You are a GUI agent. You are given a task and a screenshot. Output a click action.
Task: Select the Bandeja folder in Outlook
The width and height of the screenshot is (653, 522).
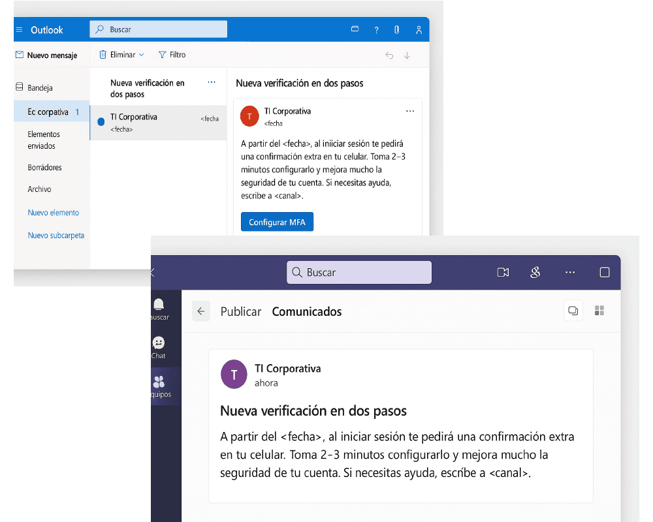[34, 87]
